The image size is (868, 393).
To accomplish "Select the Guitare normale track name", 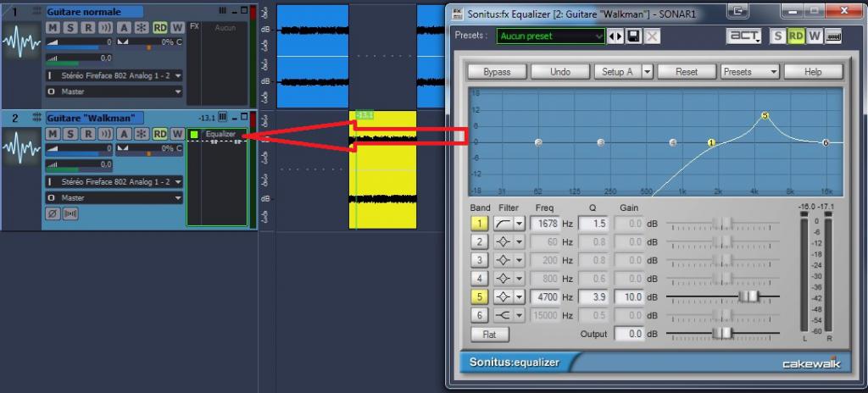I will 94,12.
